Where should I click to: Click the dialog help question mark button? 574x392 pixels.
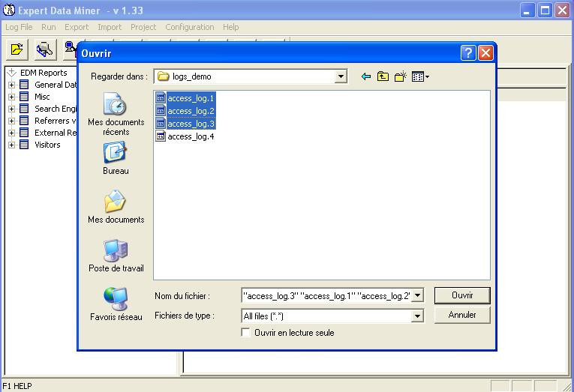(468, 53)
